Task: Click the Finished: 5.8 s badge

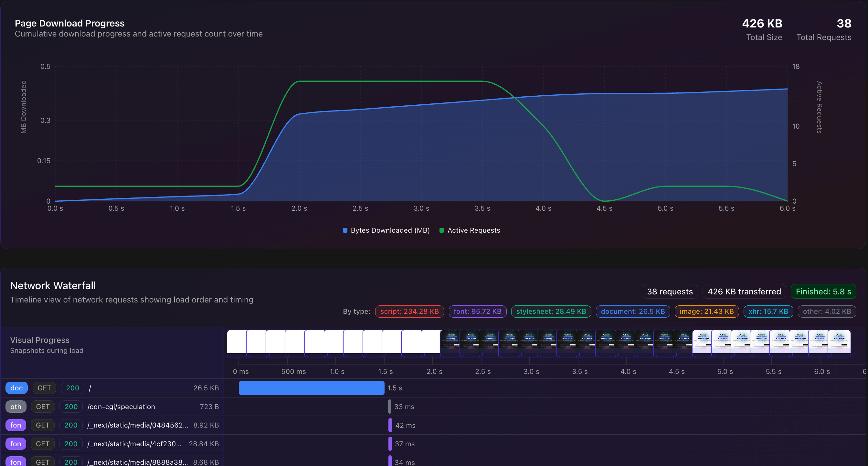Action: [x=823, y=291]
